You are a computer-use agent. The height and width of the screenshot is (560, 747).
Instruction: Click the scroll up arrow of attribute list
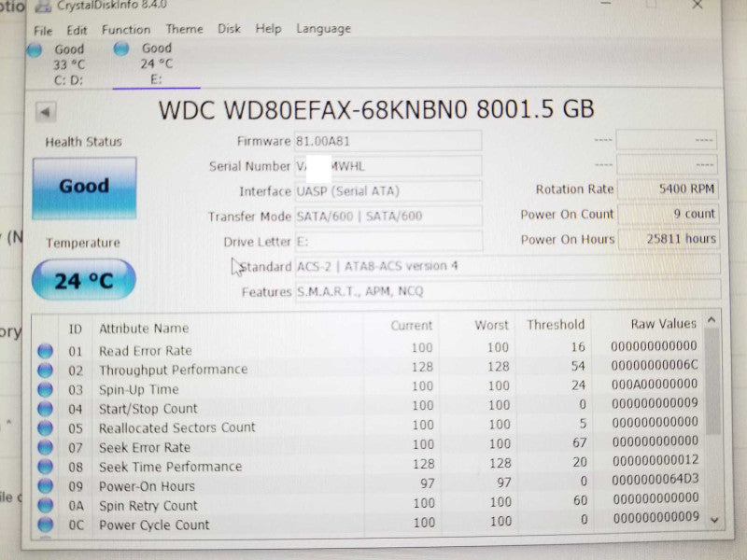712,320
